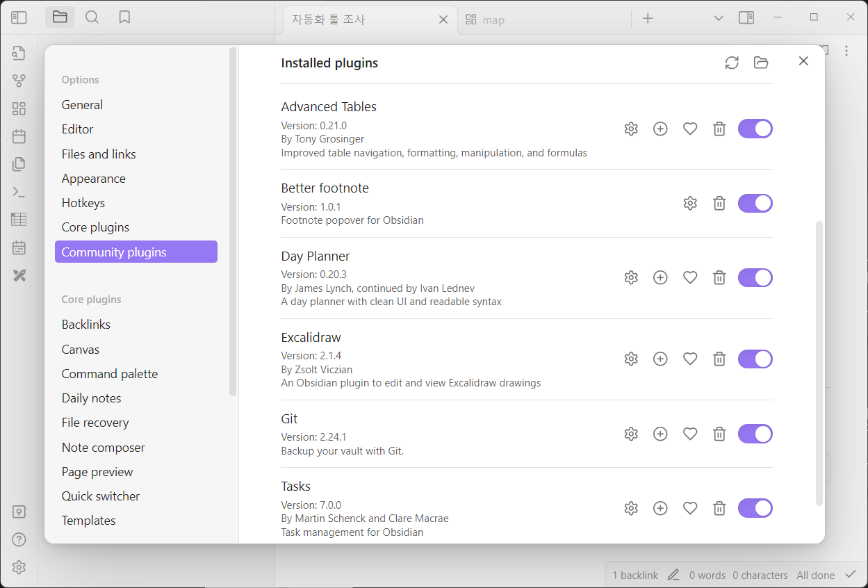Toggle the left sidebar icon
The image size is (868, 588).
pos(19,17)
